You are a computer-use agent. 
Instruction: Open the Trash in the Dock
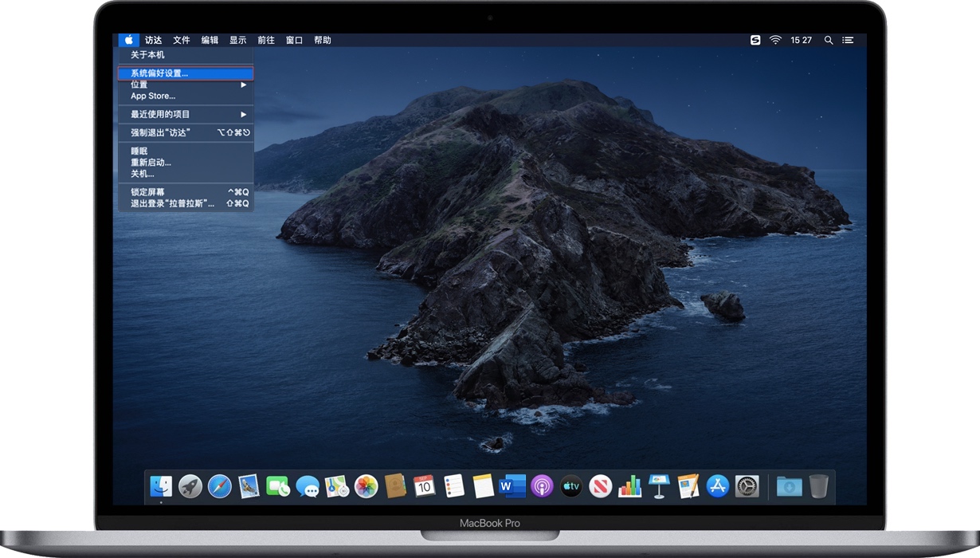818,485
